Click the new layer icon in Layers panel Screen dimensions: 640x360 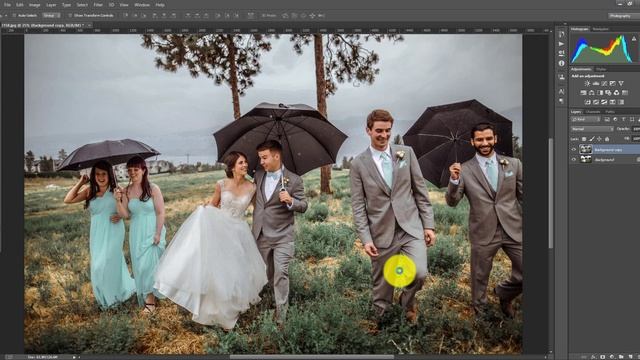(631, 357)
